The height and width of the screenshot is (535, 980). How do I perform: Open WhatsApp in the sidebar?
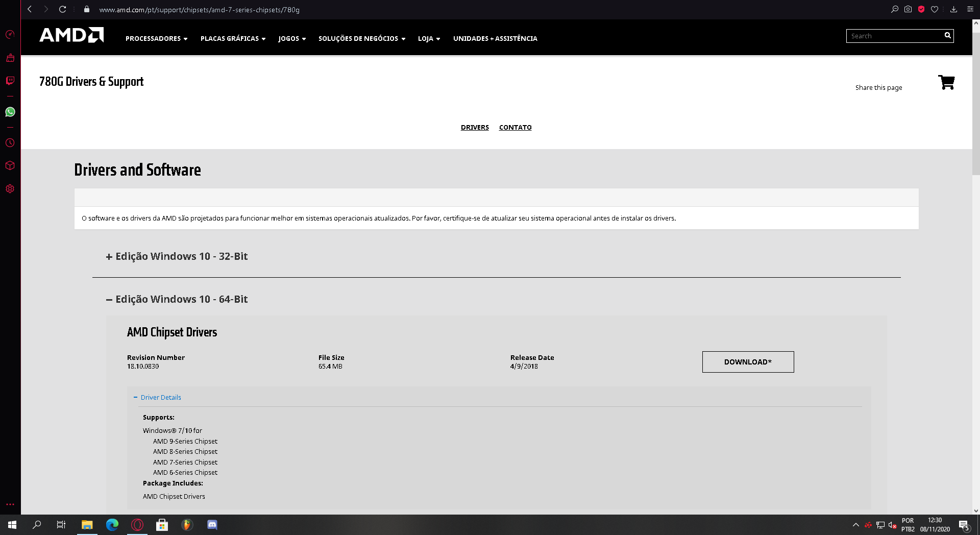click(10, 112)
